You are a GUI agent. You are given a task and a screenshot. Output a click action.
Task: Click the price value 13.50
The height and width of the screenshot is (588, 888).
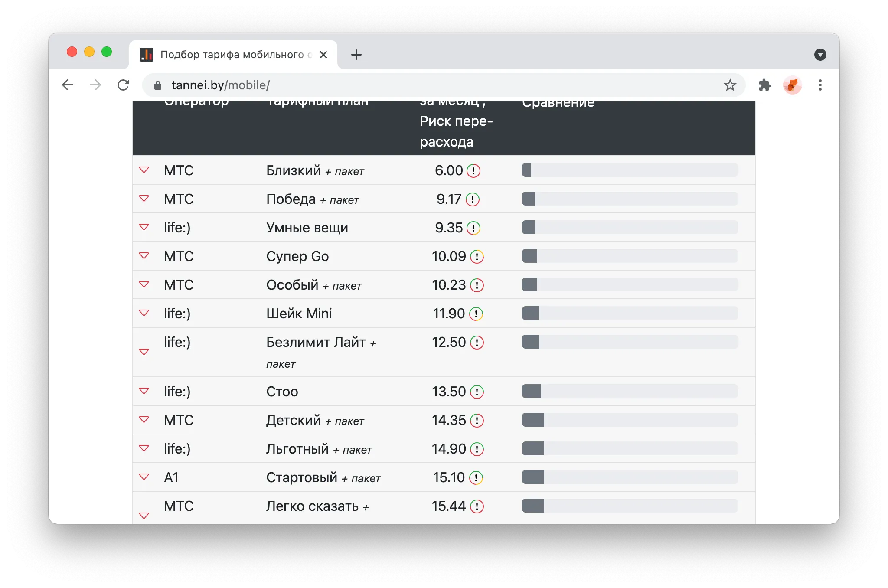point(449,392)
